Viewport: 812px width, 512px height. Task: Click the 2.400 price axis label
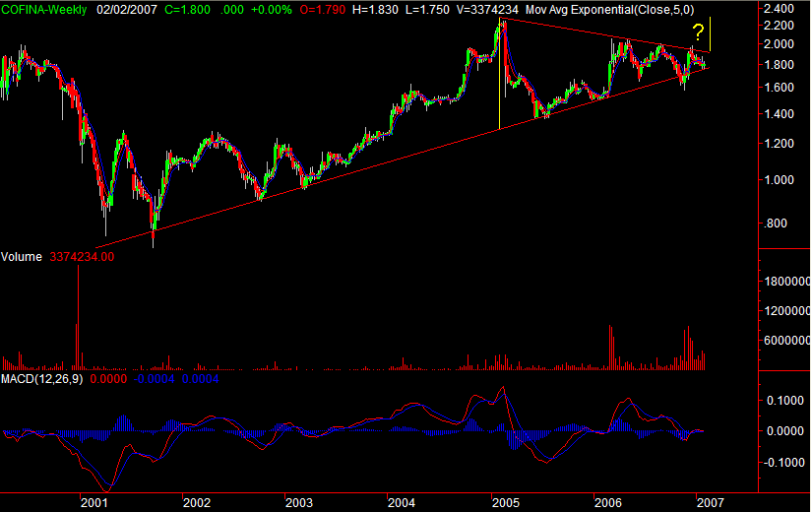coord(779,9)
